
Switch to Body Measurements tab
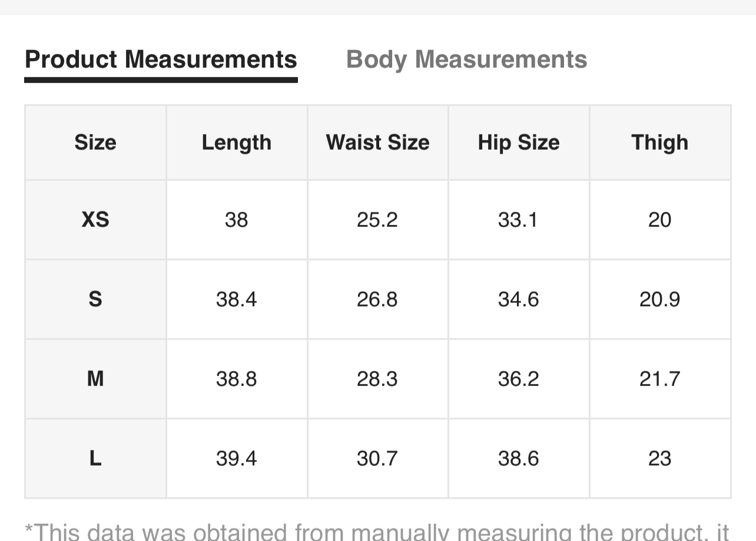[466, 60]
